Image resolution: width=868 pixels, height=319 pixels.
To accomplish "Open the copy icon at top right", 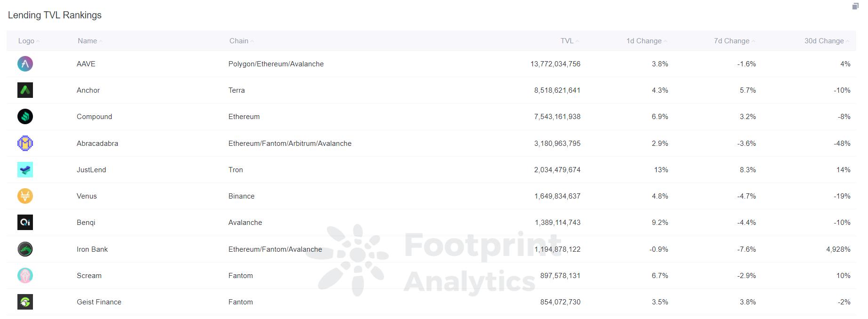I will click(x=855, y=6).
